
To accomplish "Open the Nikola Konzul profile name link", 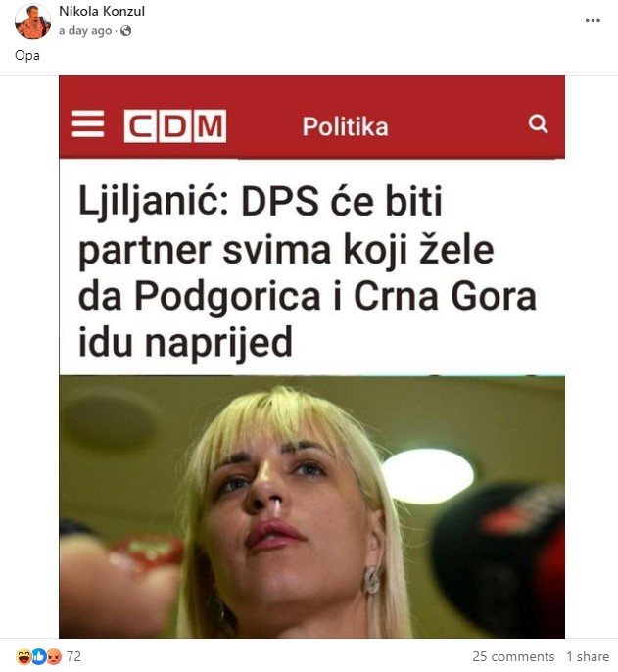I will [102, 11].
